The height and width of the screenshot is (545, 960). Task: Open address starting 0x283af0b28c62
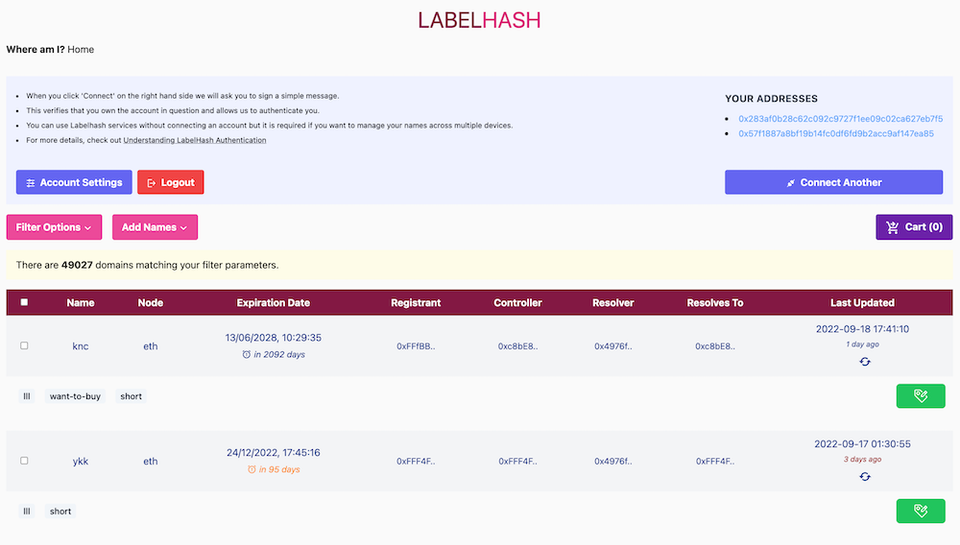840,119
